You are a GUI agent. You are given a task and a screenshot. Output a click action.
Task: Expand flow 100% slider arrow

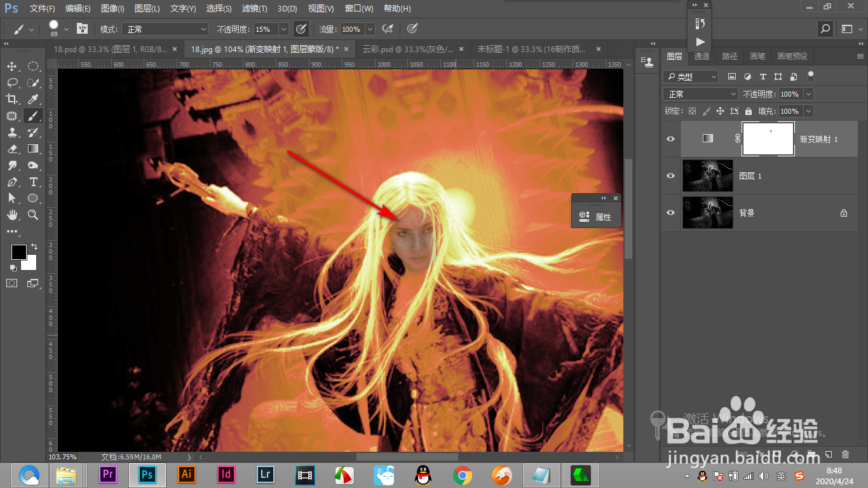point(369,29)
